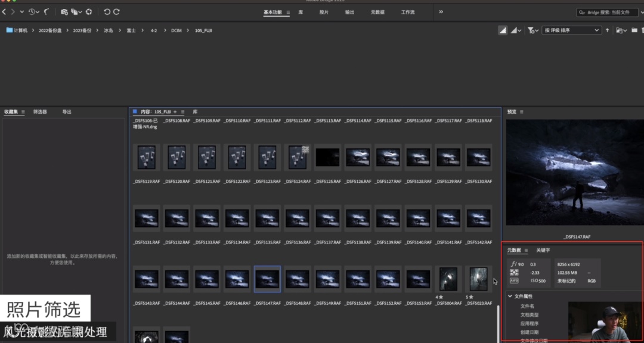The image size is (644, 343).
Task: Open the 基本功能 workspace hamburger menu
Action: click(x=288, y=13)
